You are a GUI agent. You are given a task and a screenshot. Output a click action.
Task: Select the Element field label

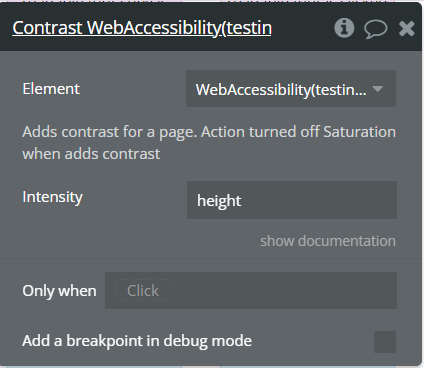(x=51, y=89)
